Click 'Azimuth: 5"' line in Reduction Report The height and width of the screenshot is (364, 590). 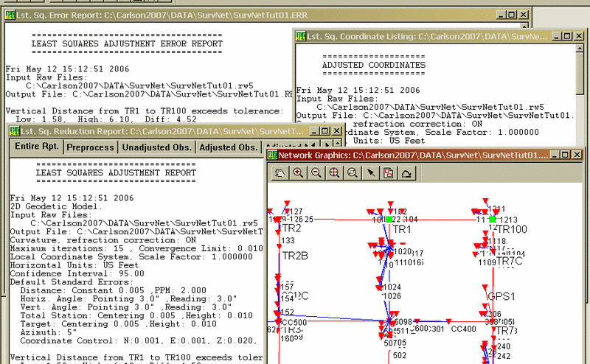click(x=49, y=332)
